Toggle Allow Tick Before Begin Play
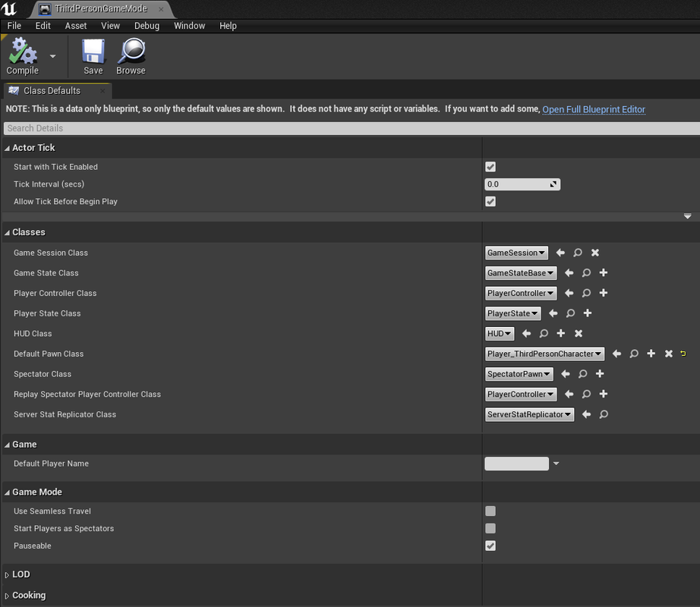This screenshot has height=607, width=700. tap(490, 202)
